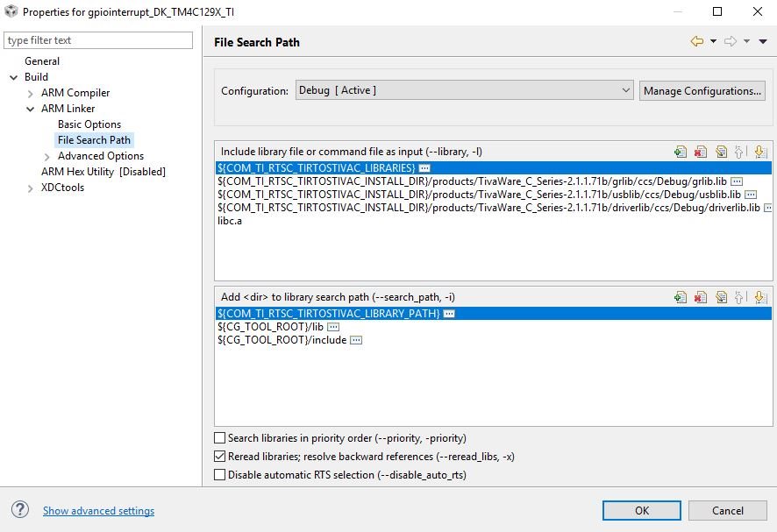Expand the ARM Compiler tree node
Screen dimensions: 777x532
click(x=31, y=93)
